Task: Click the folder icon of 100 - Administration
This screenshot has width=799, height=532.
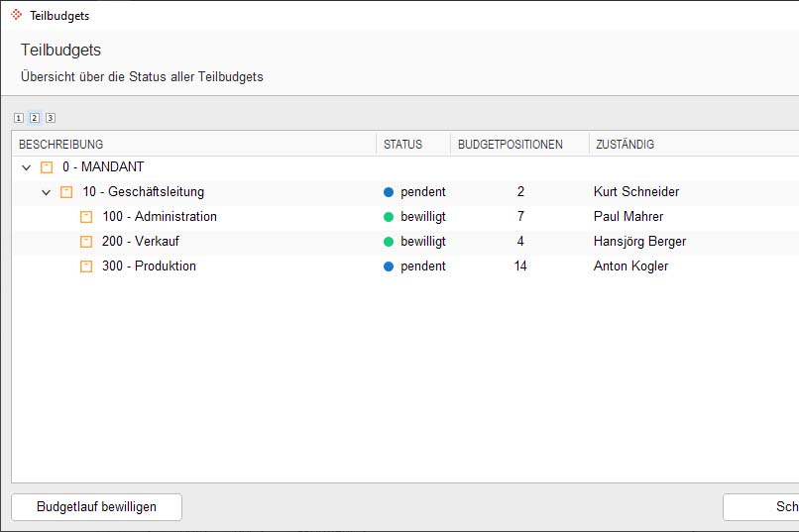Action: (x=86, y=217)
